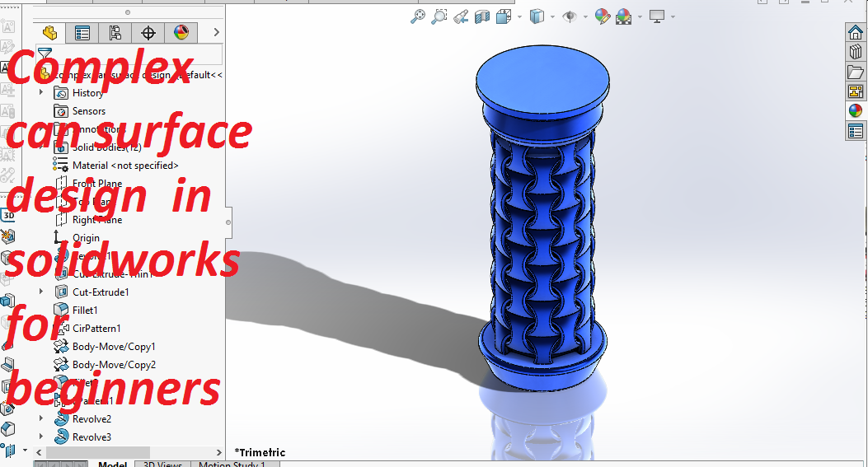Click the Previous View icon
Screen dimensions: 868x467
(461, 17)
